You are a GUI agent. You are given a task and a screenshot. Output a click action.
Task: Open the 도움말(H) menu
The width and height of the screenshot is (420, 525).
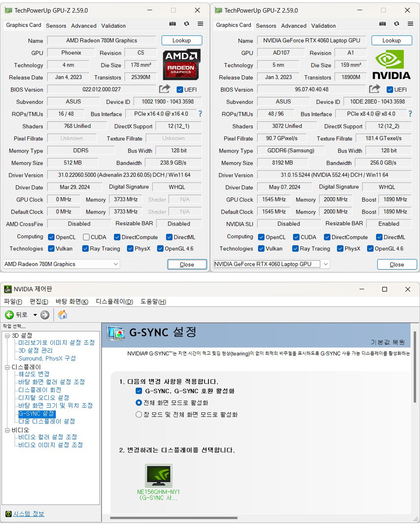point(153,302)
